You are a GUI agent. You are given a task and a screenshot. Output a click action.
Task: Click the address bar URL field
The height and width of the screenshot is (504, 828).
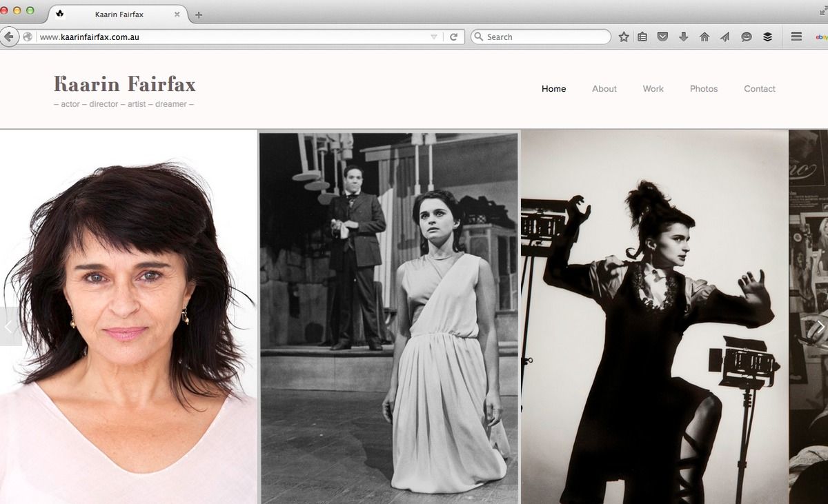coord(231,37)
